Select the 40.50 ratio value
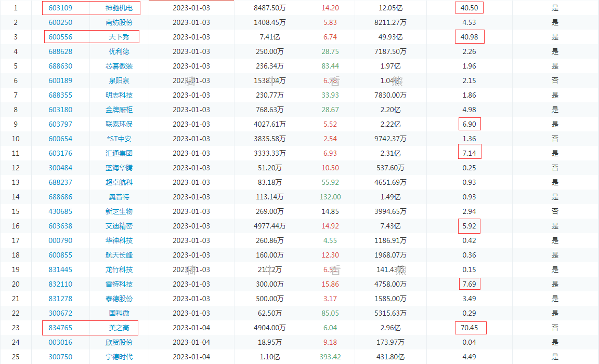 tap(469, 8)
